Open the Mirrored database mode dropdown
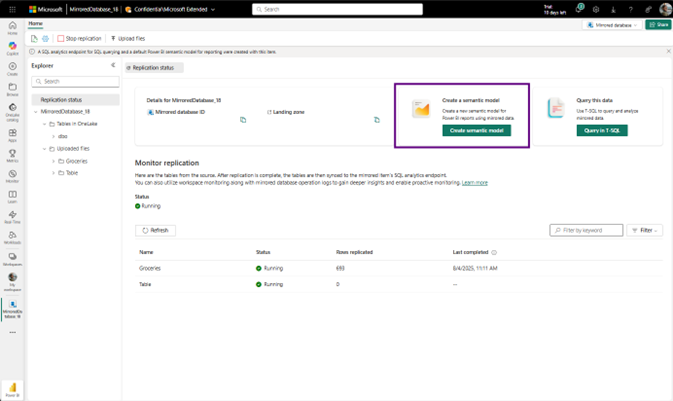Image resolution: width=673 pixels, height=401 pixels. [616, 24]
